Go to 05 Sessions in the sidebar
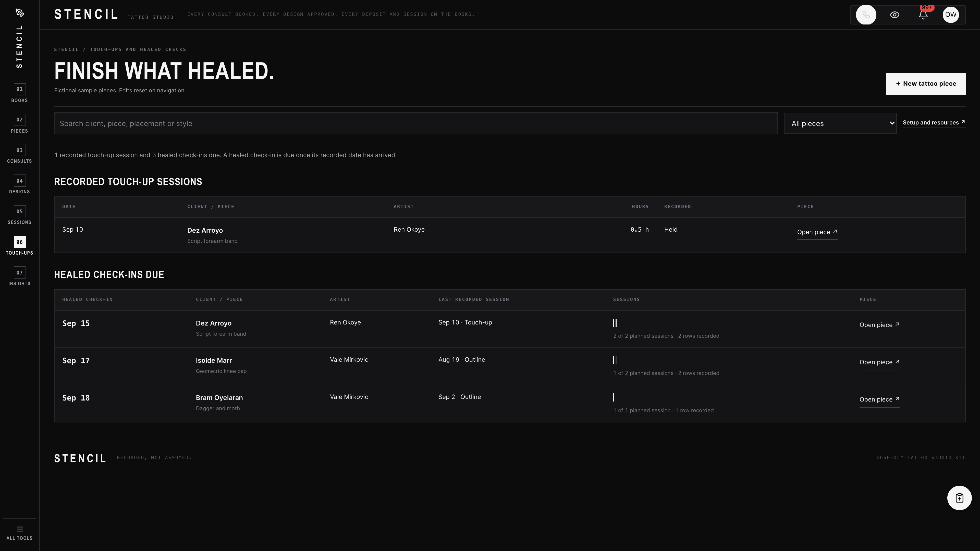 click(19, 215)
